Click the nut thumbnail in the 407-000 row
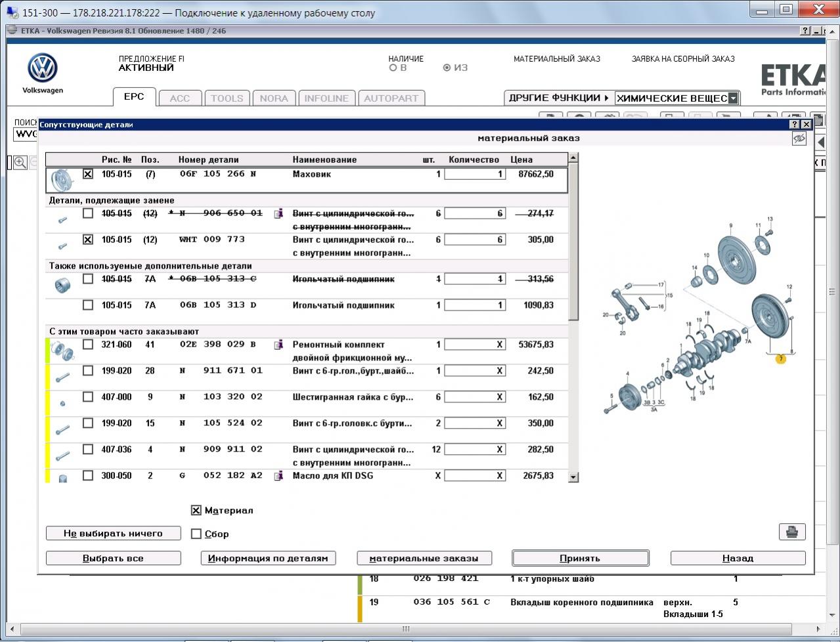This screenshot has height=642, width=840. tap(62, 403)
